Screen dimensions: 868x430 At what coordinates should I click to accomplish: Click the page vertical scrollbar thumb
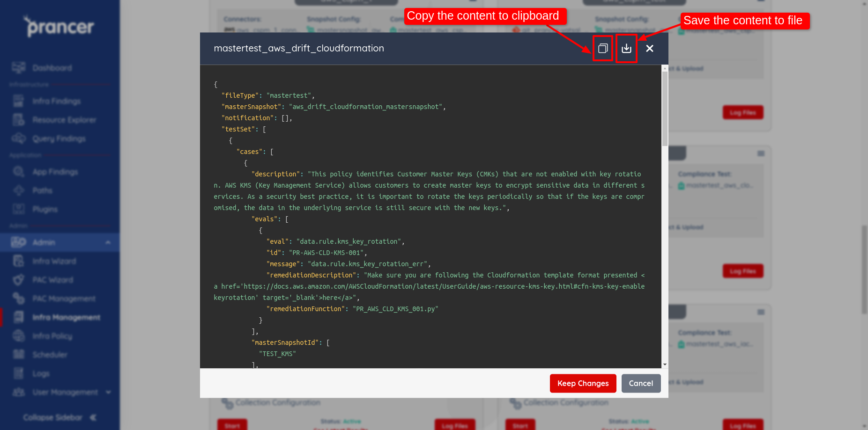click(x=864, y=270)
